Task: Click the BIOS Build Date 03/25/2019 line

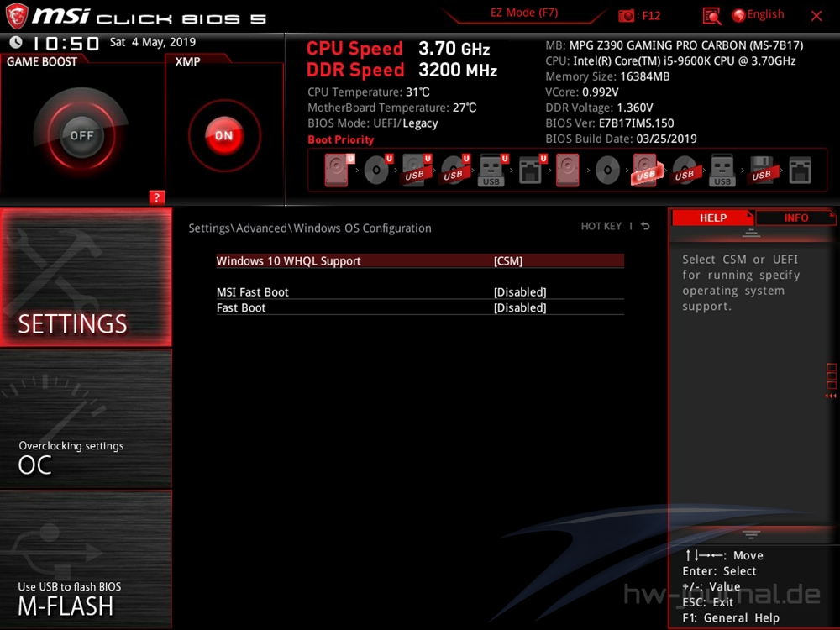Action: point(621,139)
